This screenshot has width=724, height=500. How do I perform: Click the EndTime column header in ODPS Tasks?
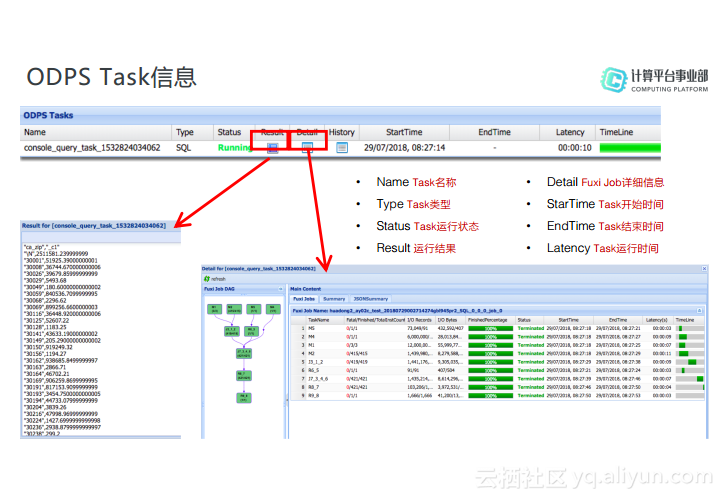pyautogui.click(x=495, y=133)
